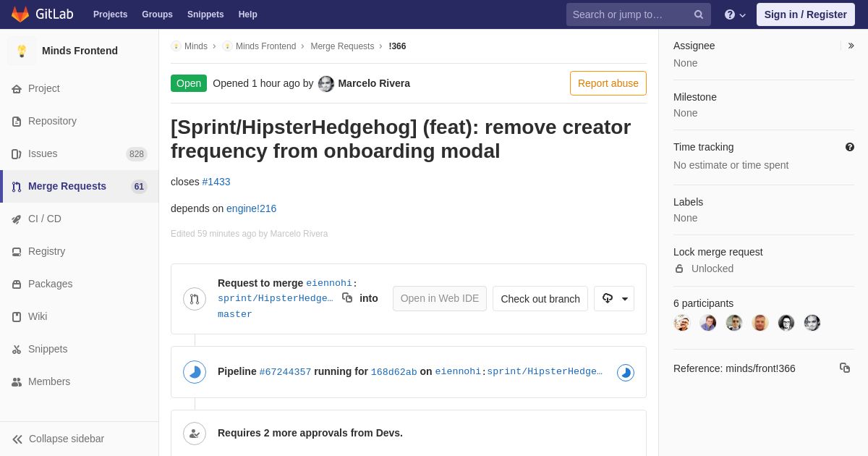Focus the Search or jump to field

(x=639, y=14)
